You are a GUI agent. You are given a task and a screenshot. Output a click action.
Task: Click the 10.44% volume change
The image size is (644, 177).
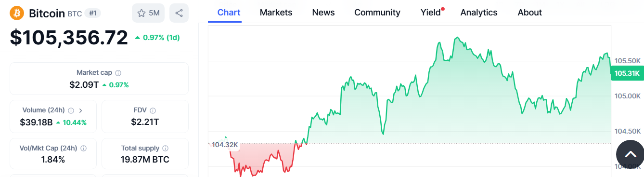click(x=71, y=123)
